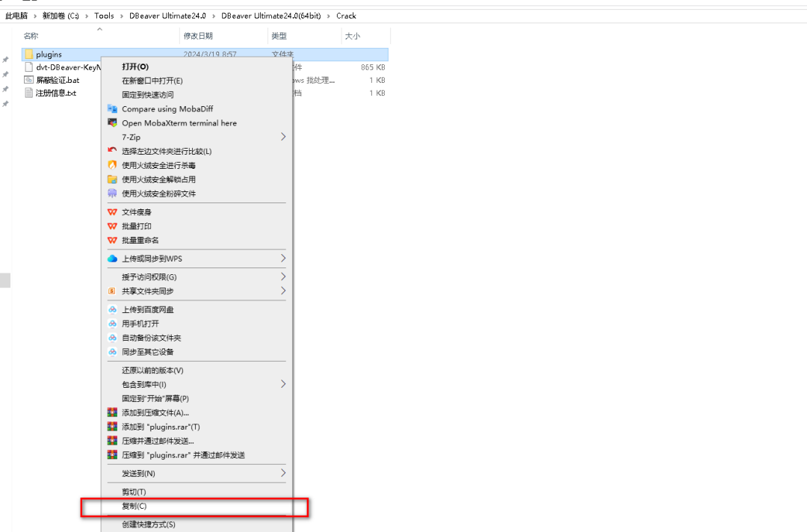807x532 pixels.
Task: Click the Huorong unlock-occupation folder icon
Action: 112,179
